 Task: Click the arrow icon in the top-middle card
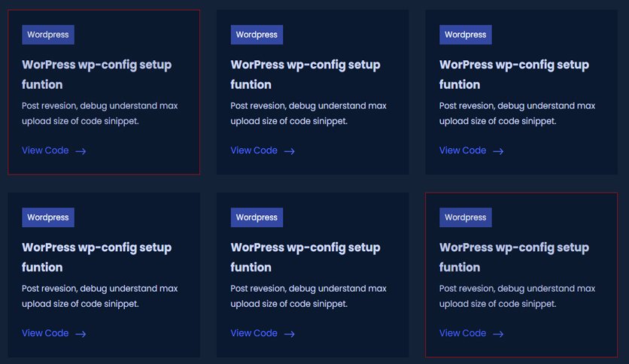[289, 151]
